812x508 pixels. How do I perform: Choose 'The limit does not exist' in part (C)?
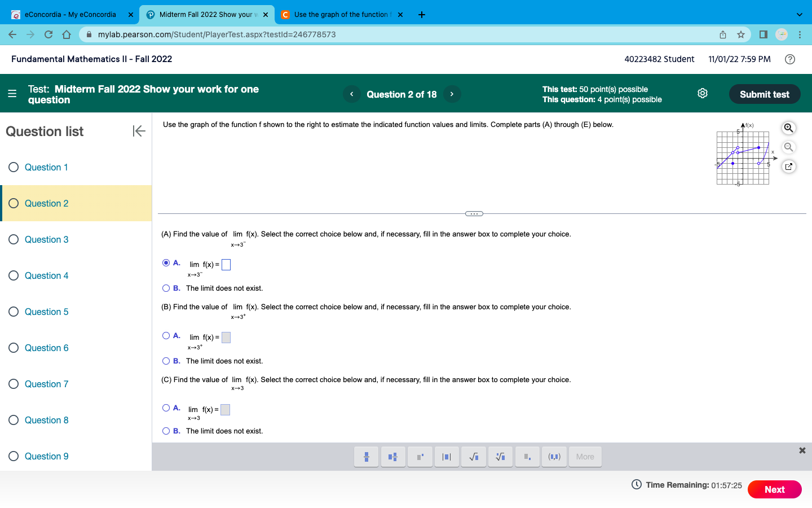(166, 431)
